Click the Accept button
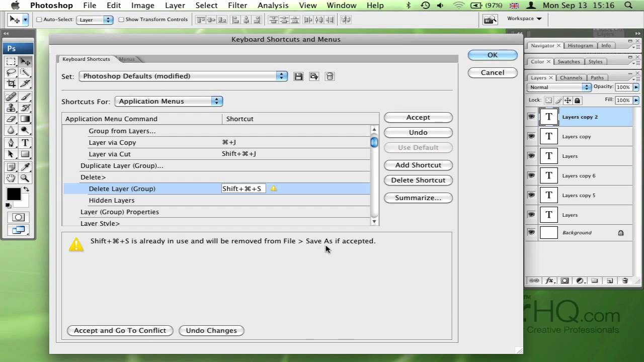Screen dimensions: 644x362 [x=418, y=118]
